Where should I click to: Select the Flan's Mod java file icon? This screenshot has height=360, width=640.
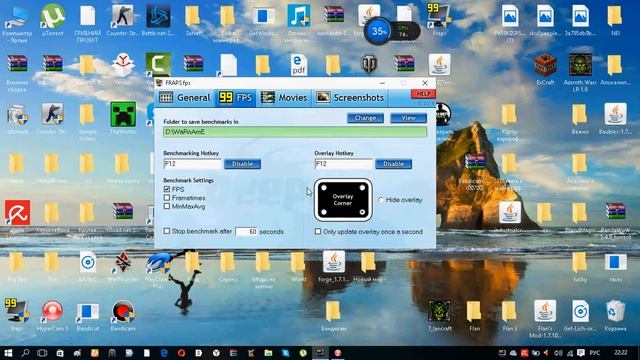tap(545, 318)
